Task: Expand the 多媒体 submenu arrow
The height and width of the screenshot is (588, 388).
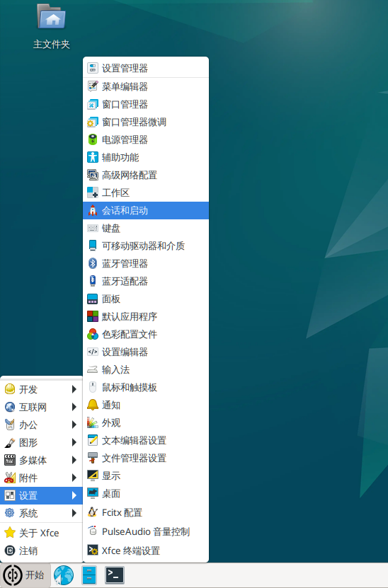Action: pyautogui.click(x=74, y=460)
